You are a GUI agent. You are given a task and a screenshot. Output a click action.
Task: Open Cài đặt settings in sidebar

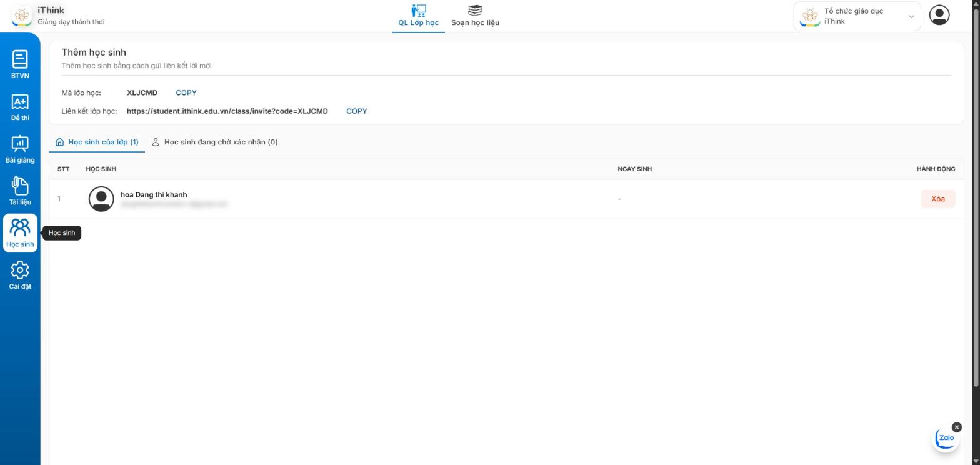20,276
